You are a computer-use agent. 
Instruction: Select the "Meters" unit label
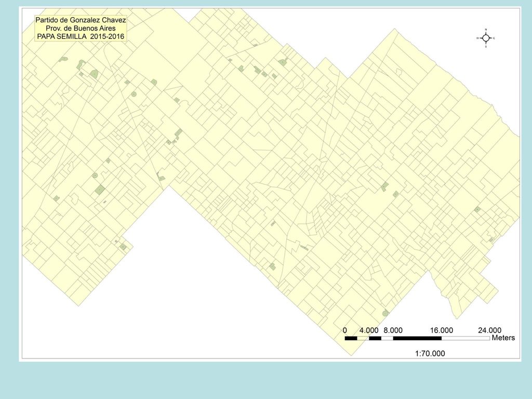pos(503,338)
